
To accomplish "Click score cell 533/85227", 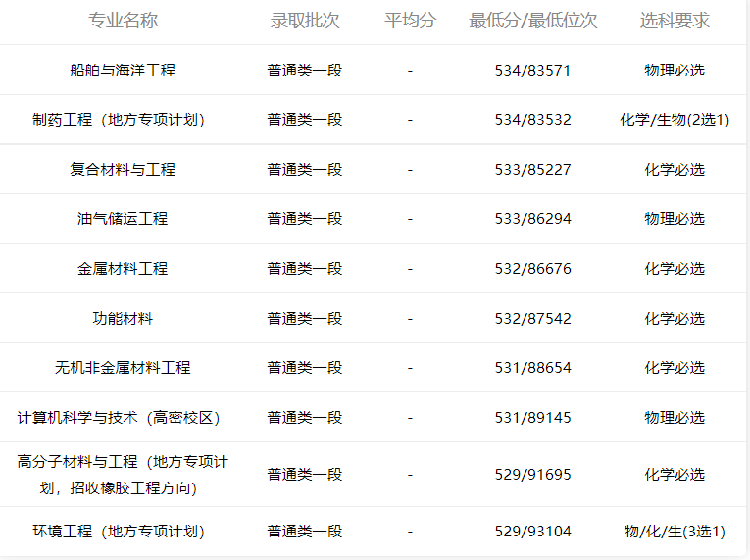I will pyautogui.click(x=533, y=170).
